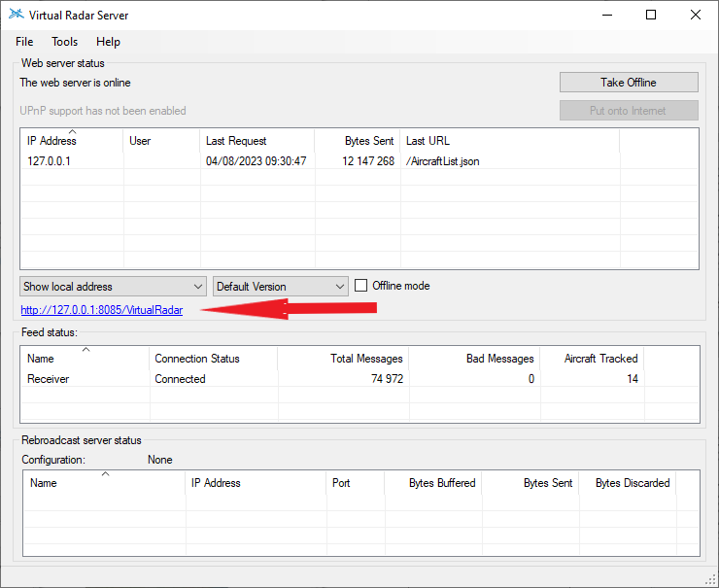
Task: Maximize the Virtual Radar Server window
Action: coord(651,16)
